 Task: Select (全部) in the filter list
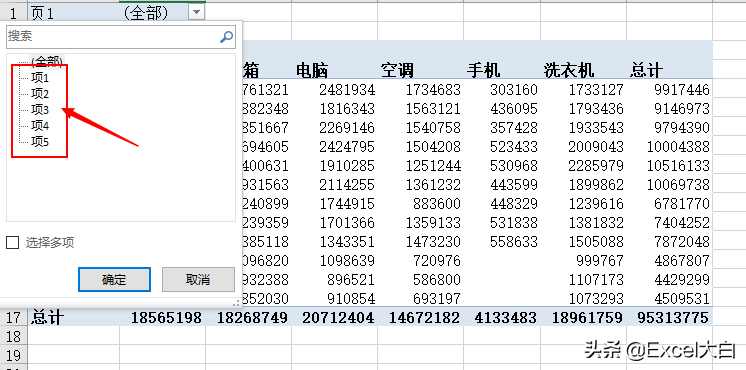tap(47, 61)
